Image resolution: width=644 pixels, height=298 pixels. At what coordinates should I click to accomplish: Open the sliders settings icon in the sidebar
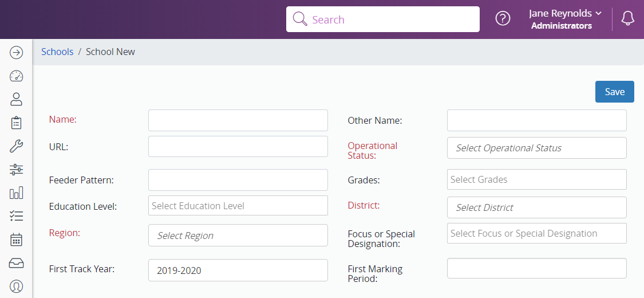click(x=16, y=170)
